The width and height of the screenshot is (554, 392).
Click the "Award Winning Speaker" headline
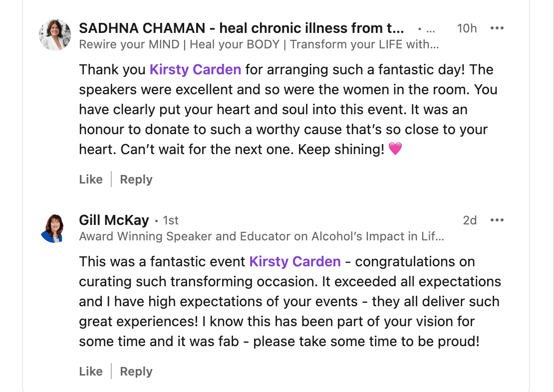tap(261, 236)
